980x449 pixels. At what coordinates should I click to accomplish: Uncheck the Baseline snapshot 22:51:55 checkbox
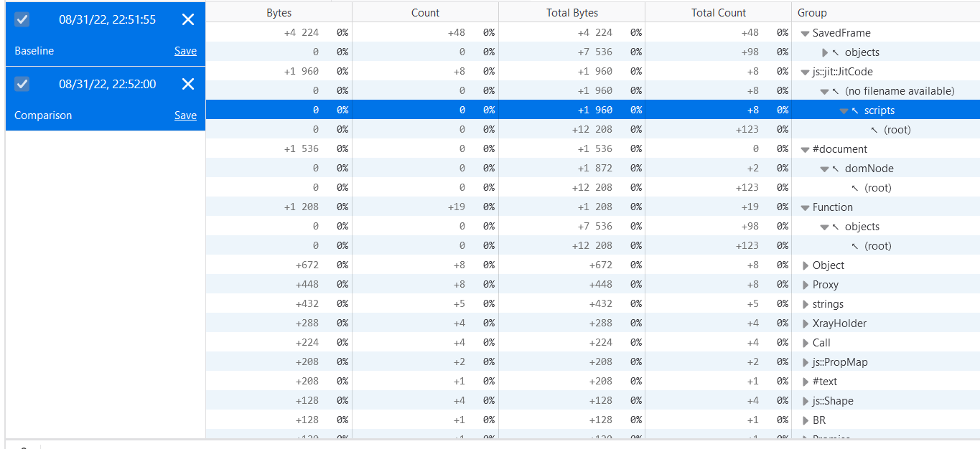pos(22,19)
